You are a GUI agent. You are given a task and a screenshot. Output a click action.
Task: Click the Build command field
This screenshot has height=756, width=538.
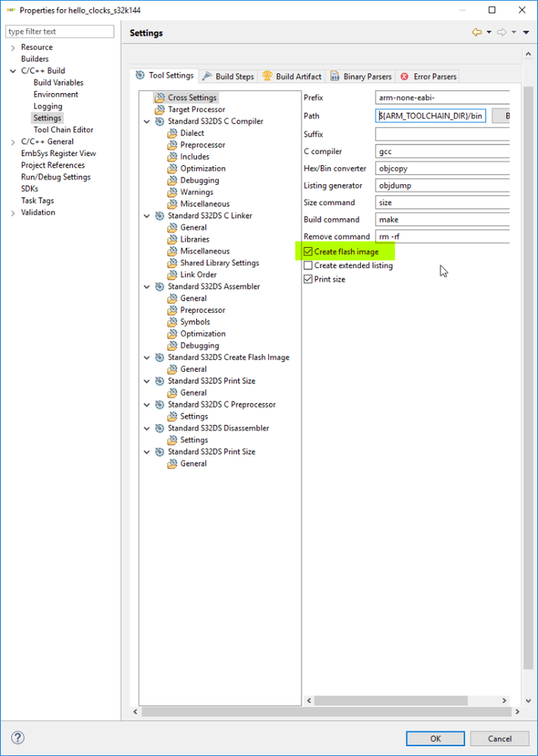tap(442, 220)
